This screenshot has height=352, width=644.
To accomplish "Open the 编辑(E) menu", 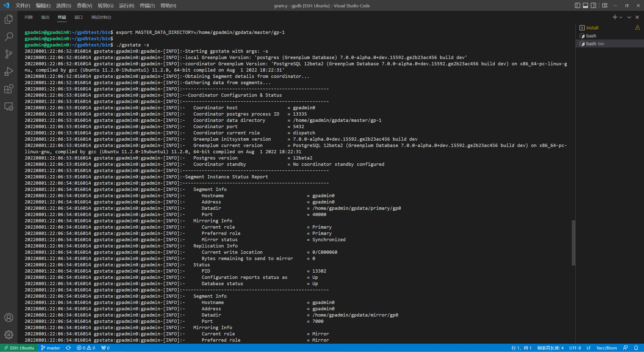I will [x=43, y=6].
